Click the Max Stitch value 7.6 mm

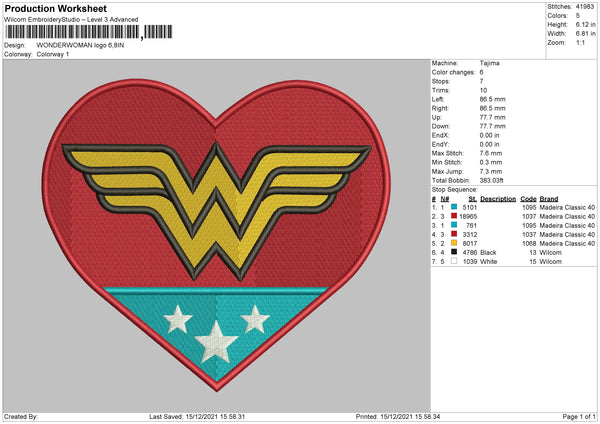point(491,153)
